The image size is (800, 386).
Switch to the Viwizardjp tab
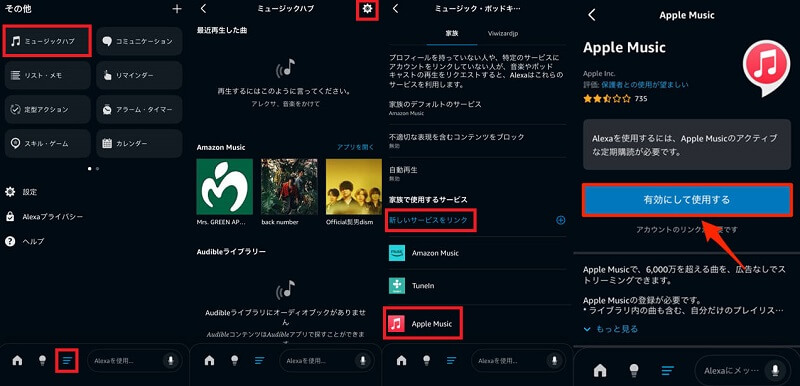503,33
